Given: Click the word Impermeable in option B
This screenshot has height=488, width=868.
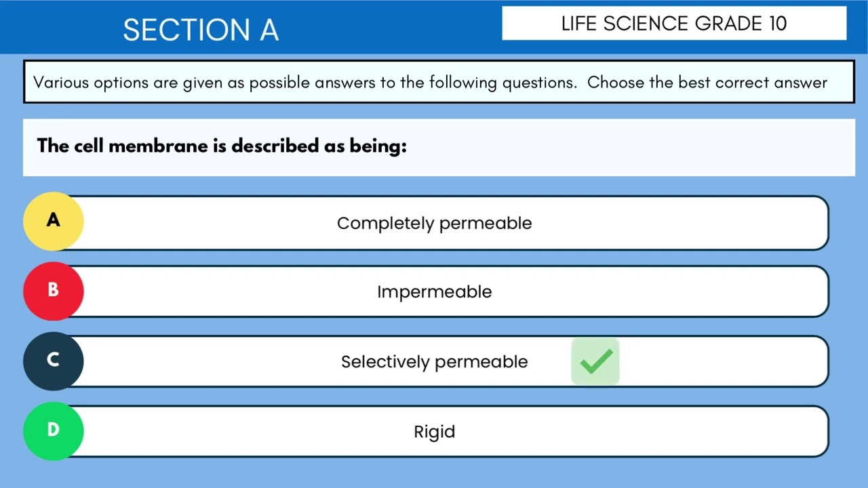Looking at the screenshot, I should coord(435,292).
